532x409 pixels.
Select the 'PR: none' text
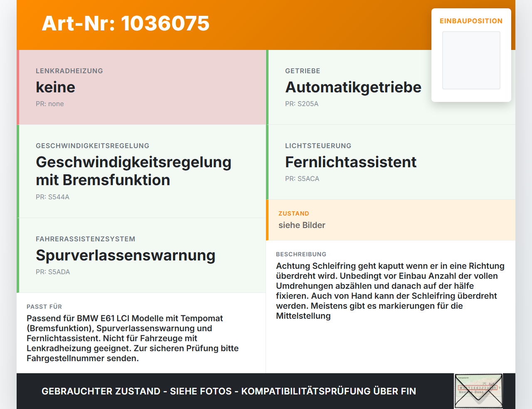point(50,104)
